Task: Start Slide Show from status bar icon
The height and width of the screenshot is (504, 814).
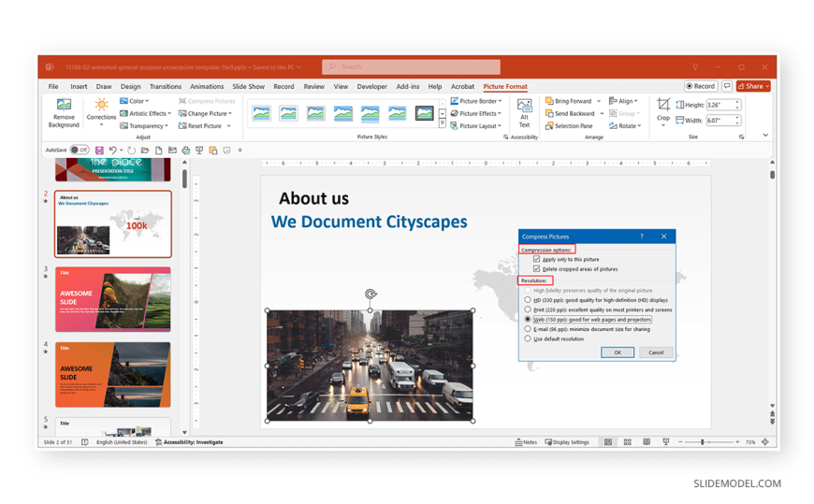Action: click(665, 442)
